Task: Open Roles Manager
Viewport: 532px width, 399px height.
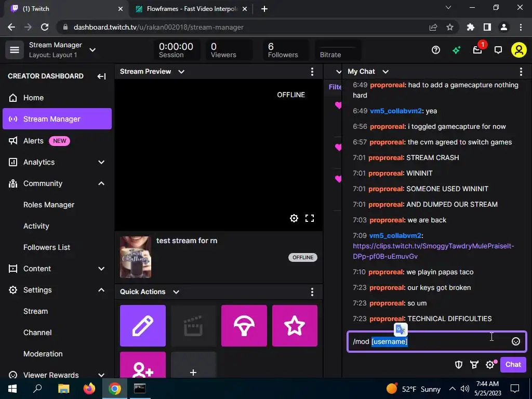Action: (x=48, y=205)
